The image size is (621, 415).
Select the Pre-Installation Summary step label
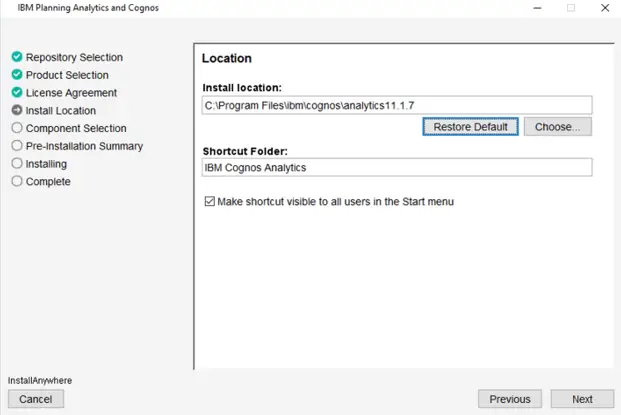84,146
